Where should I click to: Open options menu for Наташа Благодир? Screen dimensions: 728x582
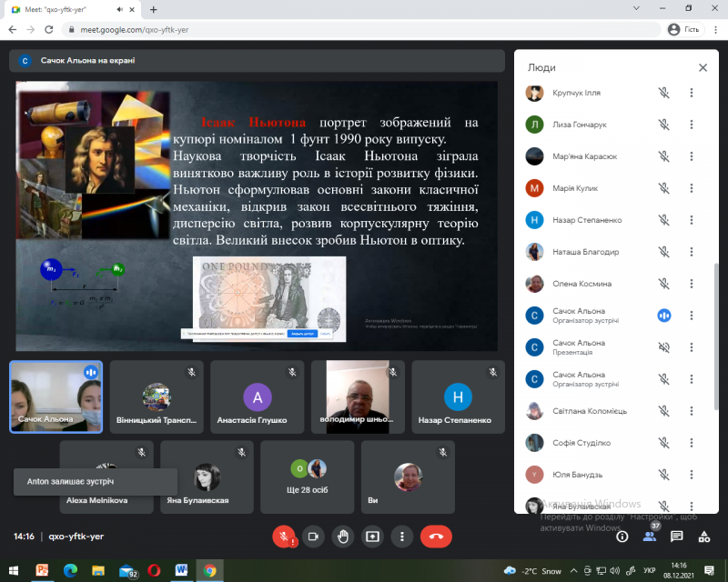click(x=692, y=252)
